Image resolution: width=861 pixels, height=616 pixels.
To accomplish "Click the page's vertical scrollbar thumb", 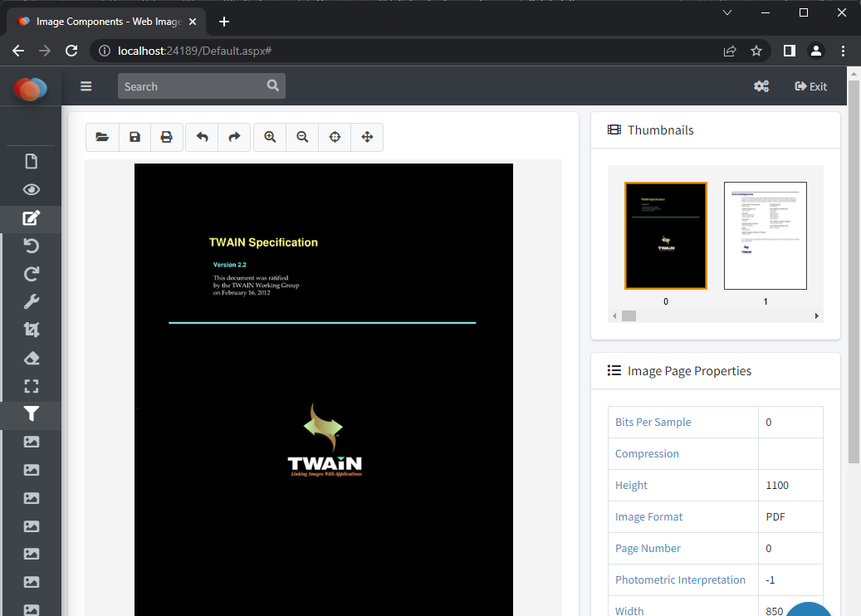I will coord(854,271).
